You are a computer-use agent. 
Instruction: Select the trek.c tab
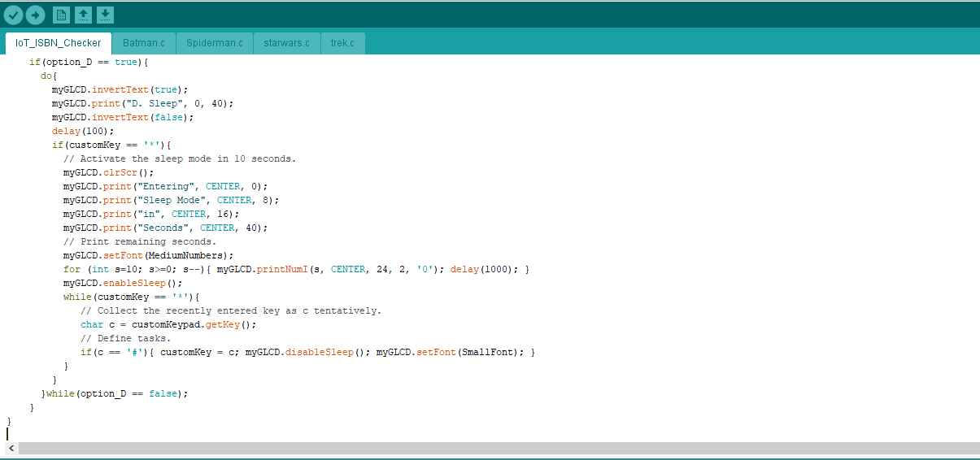(x=342, y=43)
